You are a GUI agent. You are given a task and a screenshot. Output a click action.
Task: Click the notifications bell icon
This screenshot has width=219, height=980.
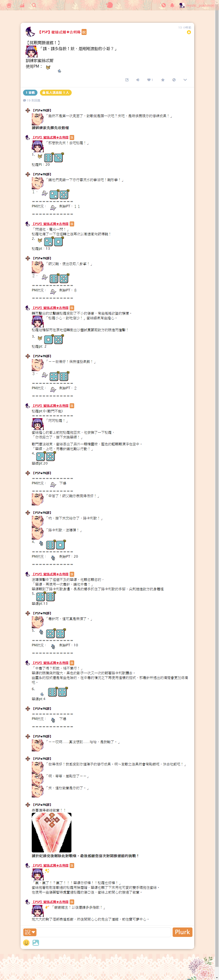172,5
